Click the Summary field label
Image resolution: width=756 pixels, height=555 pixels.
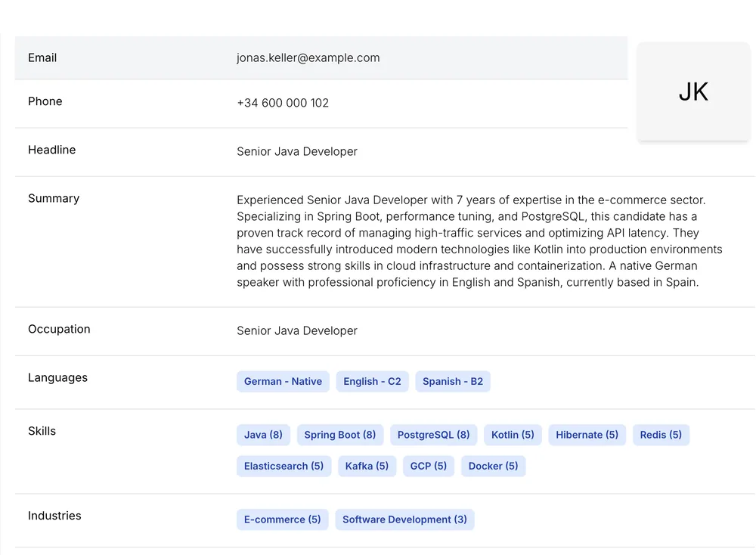pyautogui.click(x=54, y=199)
